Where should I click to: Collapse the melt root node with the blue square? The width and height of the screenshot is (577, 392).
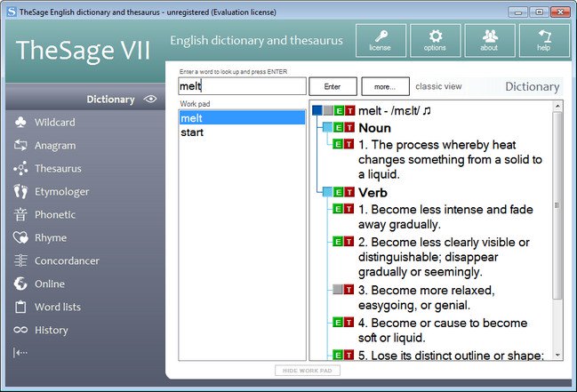point(317,110)
